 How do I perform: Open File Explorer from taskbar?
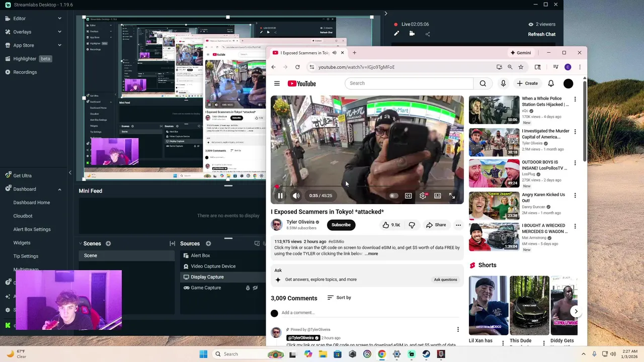(x=323, y=354)
